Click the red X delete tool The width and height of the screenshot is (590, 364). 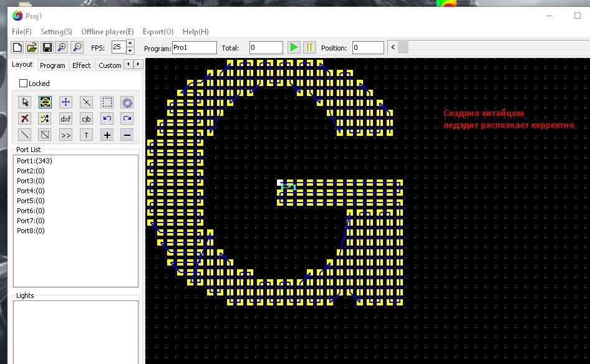(25, 119)
